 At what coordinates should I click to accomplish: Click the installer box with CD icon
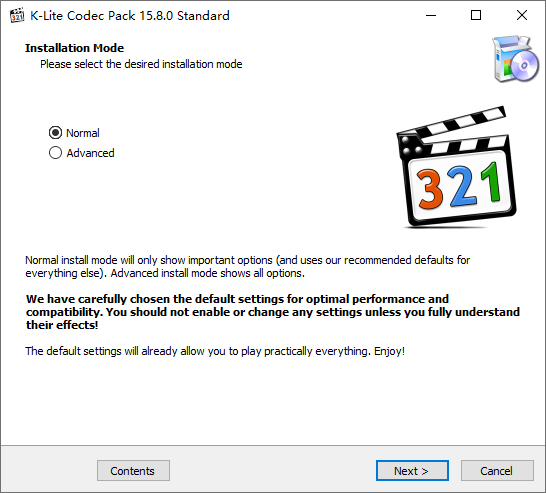(516, 59)
